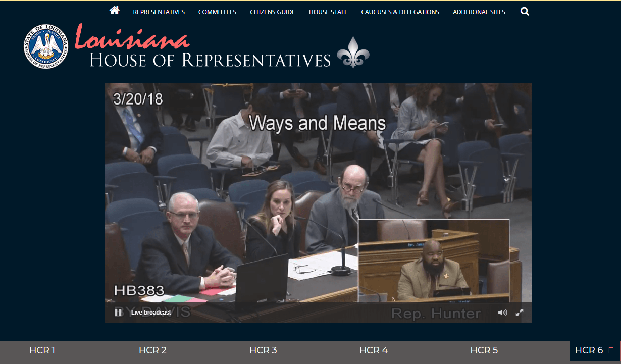This screenshot has width=621, height=364.
Task: Select the HCR 4 tab
Action: coord(374,350)
